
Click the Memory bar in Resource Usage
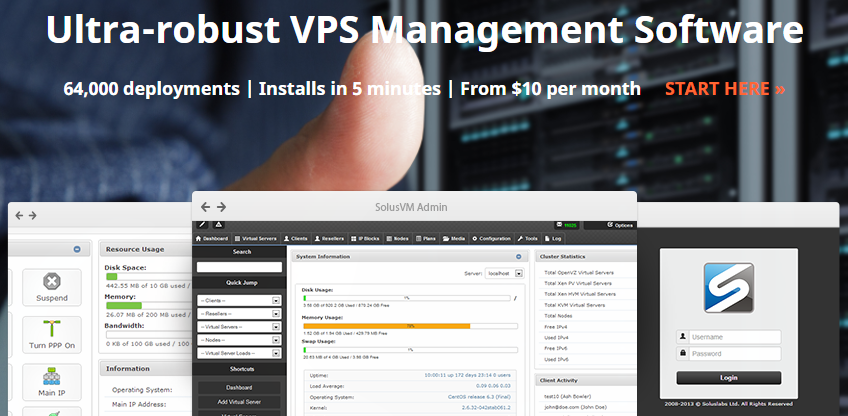click(x=149, y=306)
